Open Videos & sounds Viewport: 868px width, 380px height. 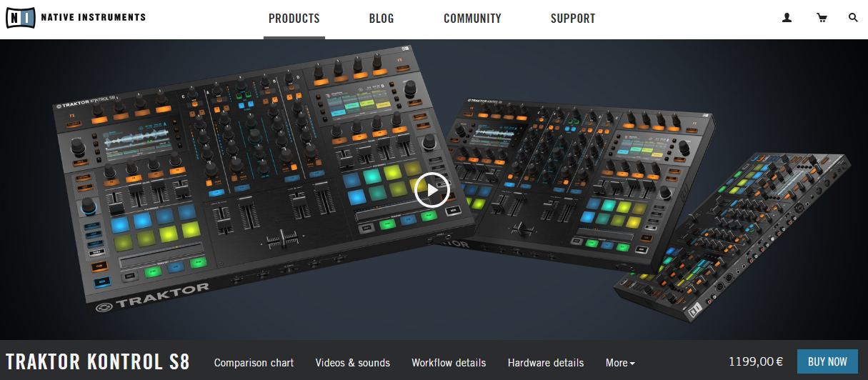coord(353,363)
